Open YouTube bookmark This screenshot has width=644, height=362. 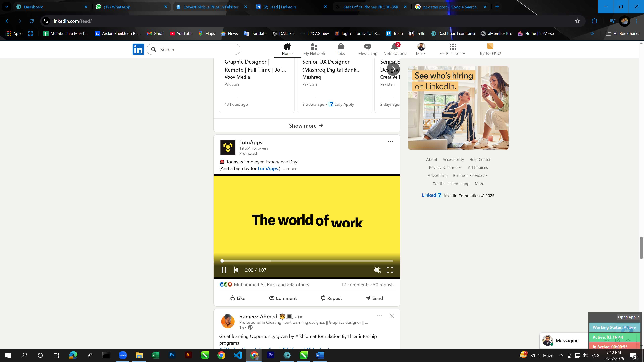click(181, 34)
